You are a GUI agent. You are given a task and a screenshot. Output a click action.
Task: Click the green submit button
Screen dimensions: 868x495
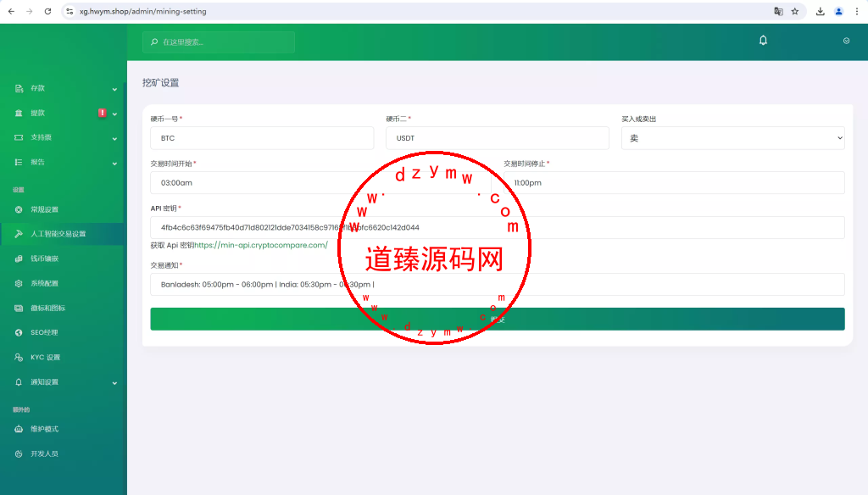[497, 319]
